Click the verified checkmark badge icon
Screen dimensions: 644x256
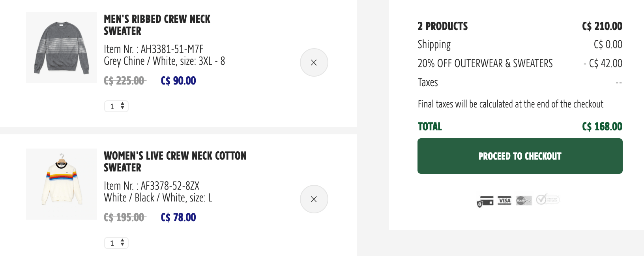click(548, 199)
